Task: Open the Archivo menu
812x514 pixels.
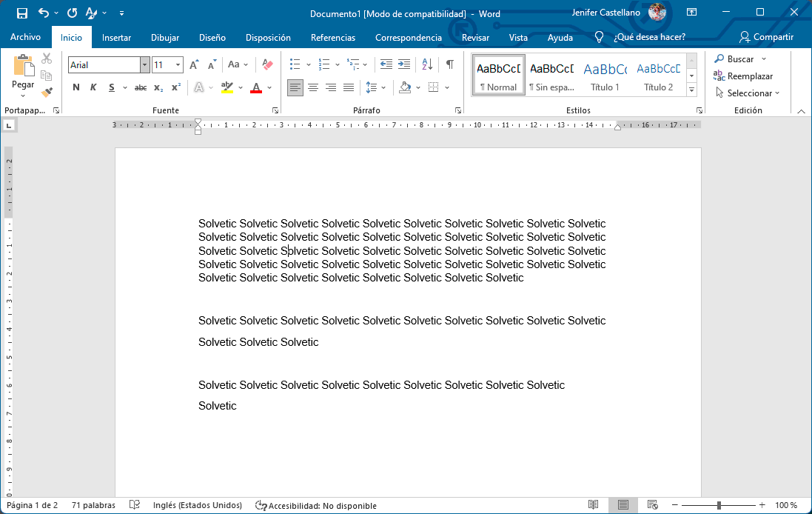Action: click(x=25, y=37)
